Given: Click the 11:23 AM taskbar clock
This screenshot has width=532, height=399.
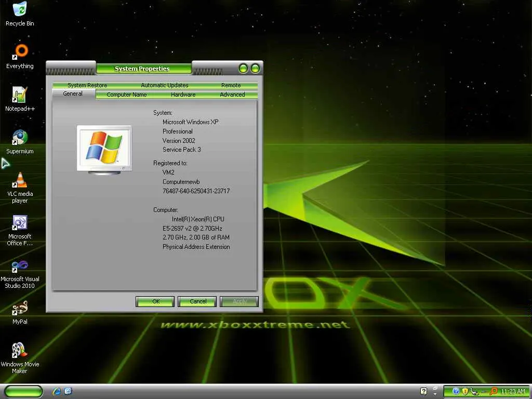Looking at the screenshot, I should click(x=513, y=391).
